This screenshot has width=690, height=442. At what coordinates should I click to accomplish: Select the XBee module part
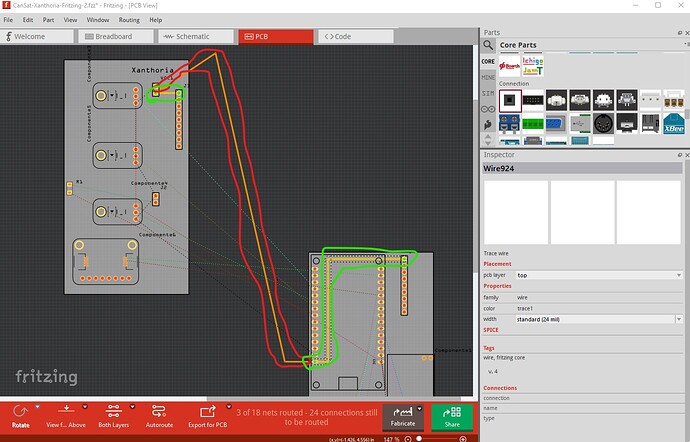click(x=674, y=124)
